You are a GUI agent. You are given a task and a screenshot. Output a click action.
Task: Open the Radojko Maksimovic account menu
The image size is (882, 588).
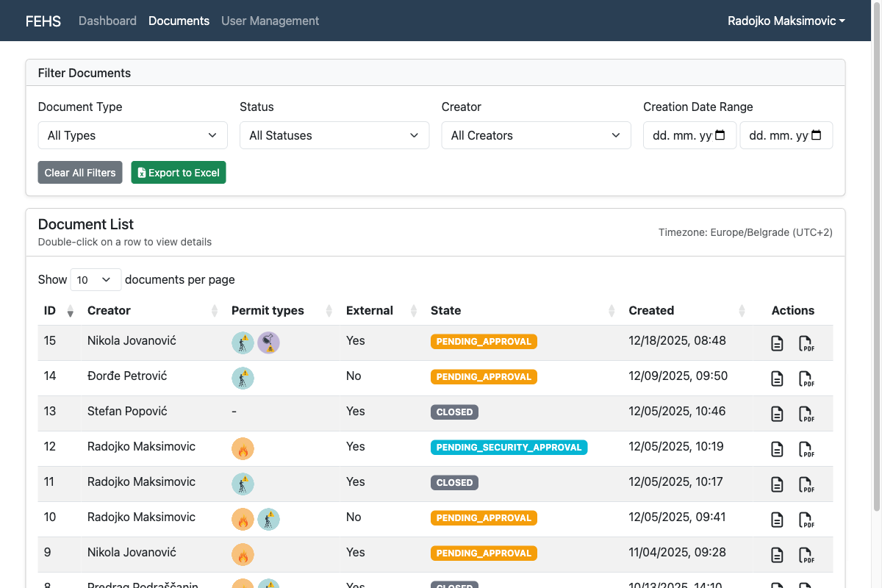click(786, 21)
